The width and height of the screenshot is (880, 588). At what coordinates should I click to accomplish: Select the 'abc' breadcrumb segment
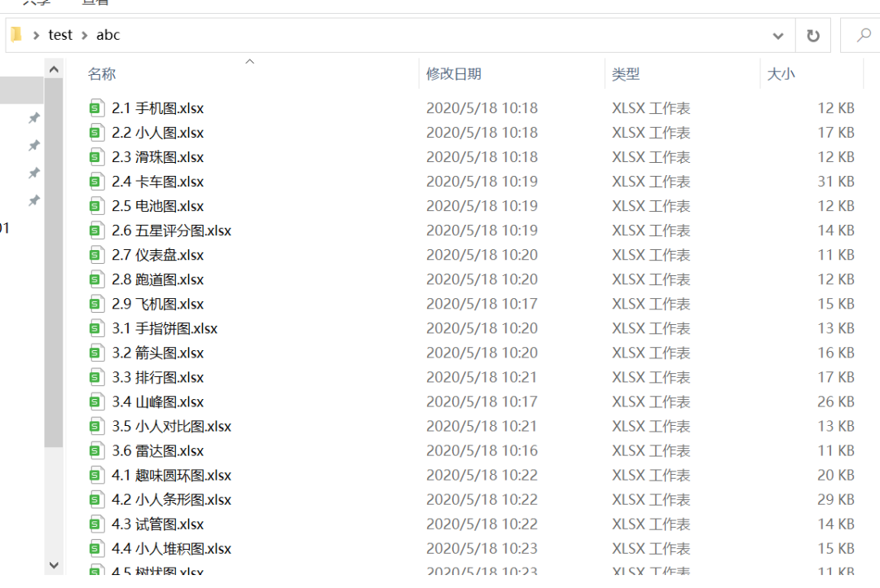tap(108, 35)
